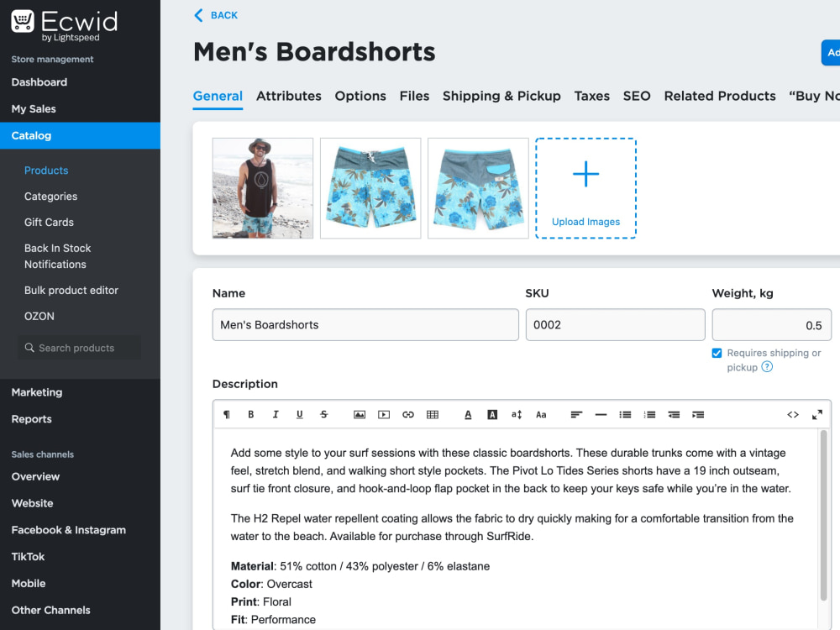This screenshot has height=630, width=840.
Task: Select the man on beach product photo
Action: [262, 188]
